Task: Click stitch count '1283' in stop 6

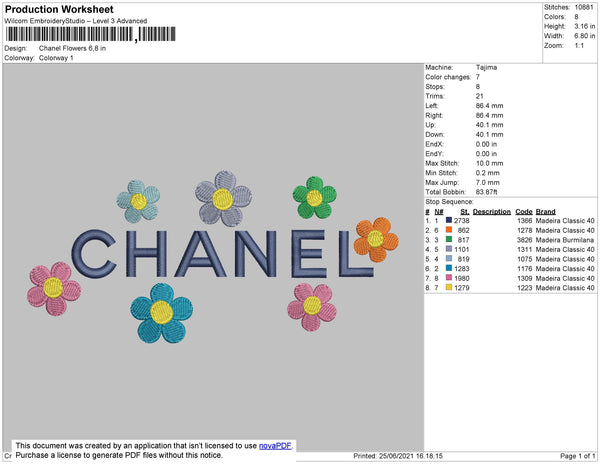Action: pos(461,269)
